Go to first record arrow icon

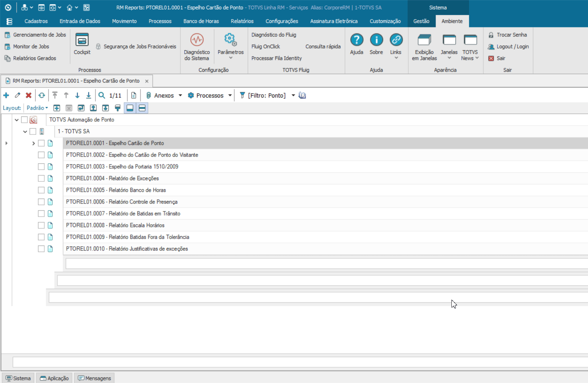point(55,95)
